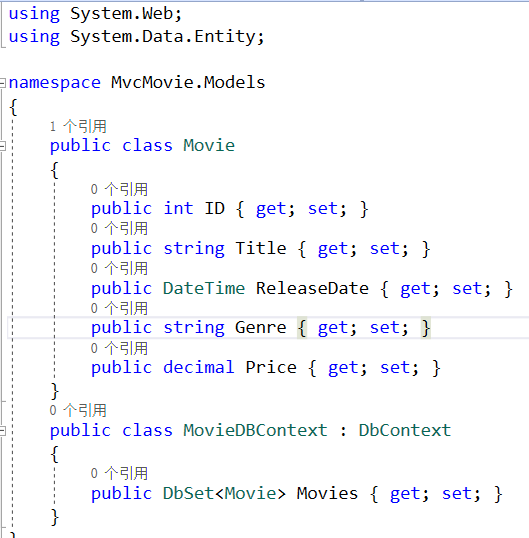Click the opening brace below namespace MvcMovie.Models
This screenshot has width=529, height=538.
[x=13, y=107]
